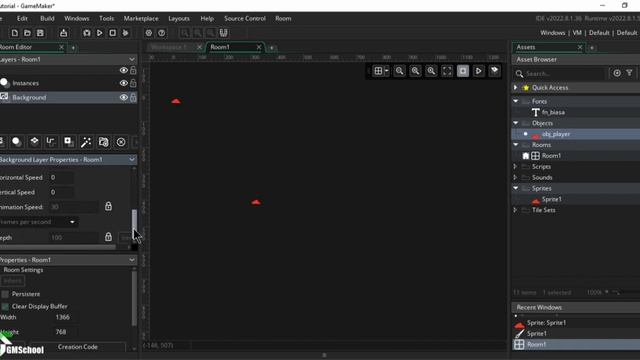
Task: Toggle Clear Display Buffer checkbox
Action: (5, 306)
